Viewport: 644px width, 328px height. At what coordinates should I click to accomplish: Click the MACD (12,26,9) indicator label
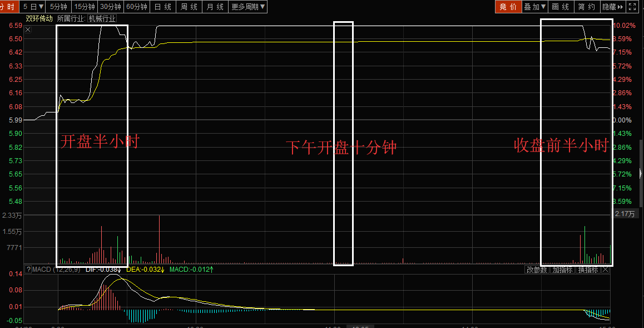click(56, 270)
